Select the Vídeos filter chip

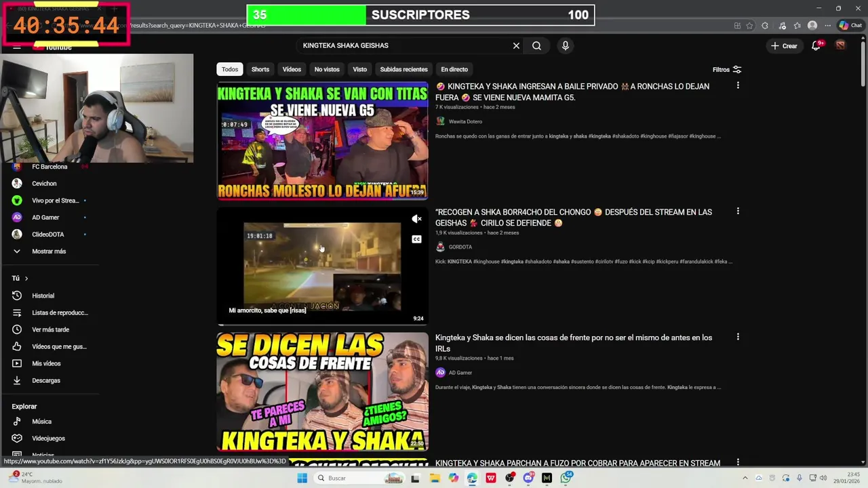(292, 69)
